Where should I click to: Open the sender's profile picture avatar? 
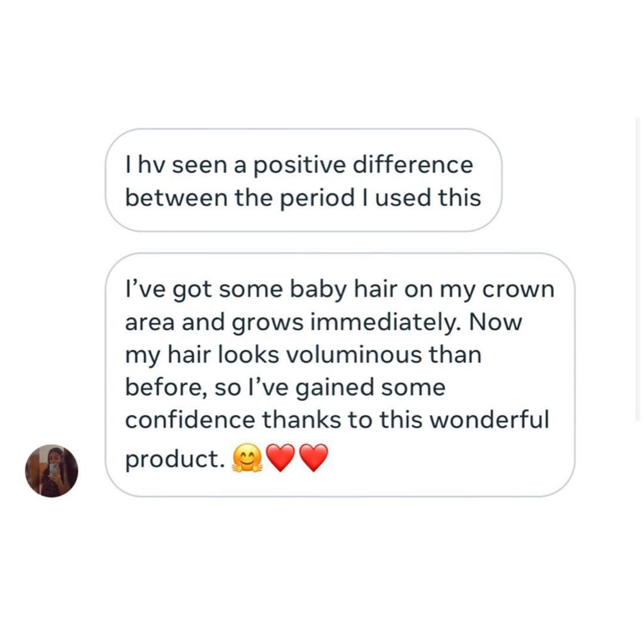click(51, 470)
